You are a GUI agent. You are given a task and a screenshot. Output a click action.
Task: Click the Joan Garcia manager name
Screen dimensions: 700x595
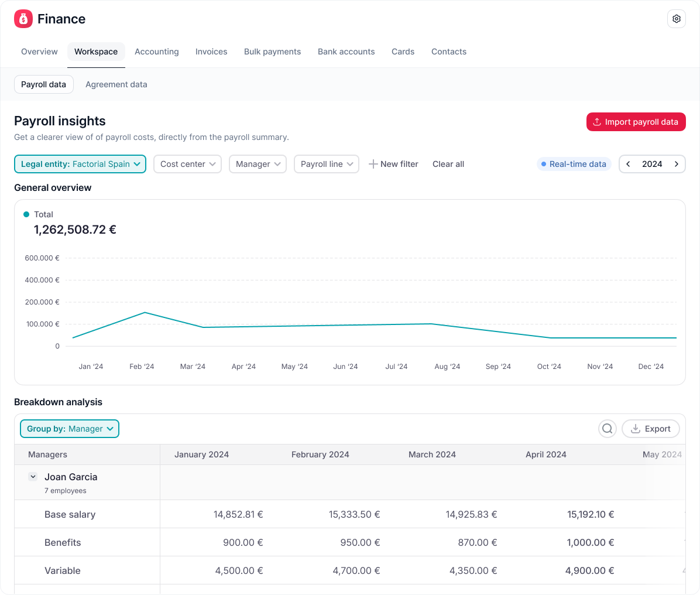tap(71, 477)
